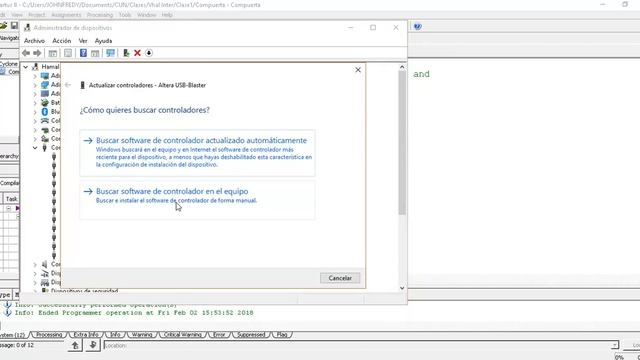Toggle the show/hide console tree toolbar icon

53,53
